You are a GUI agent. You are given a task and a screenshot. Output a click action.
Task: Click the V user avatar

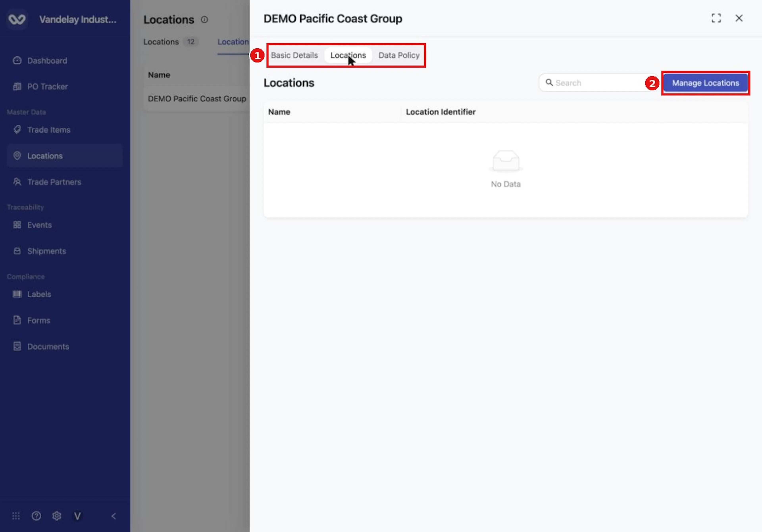tap(77, 516)
